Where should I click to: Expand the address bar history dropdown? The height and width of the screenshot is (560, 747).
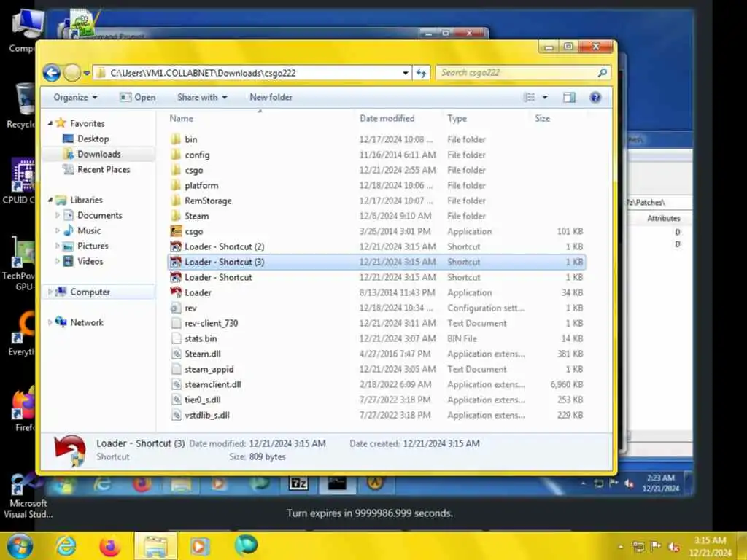point(406,73)
